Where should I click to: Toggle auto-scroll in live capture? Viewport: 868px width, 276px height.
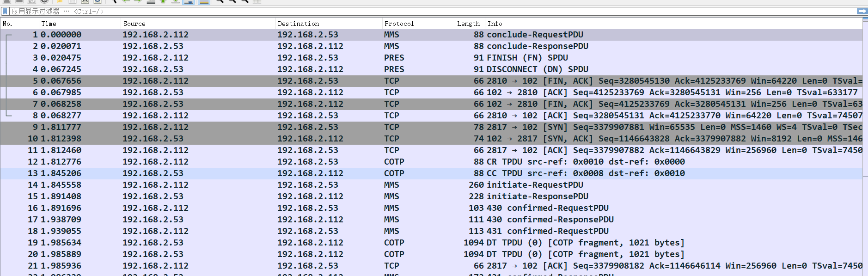(x=188, y=1)
